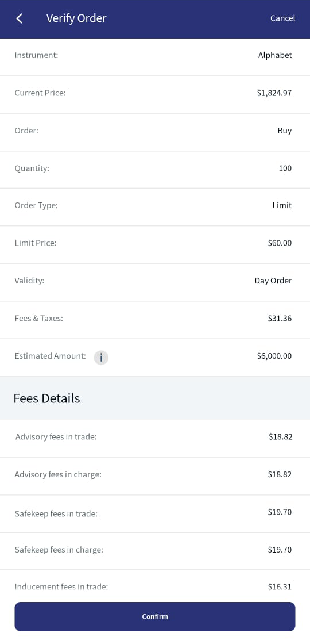Cancel the order verification
The image size is (310, 644).
click(282, 18)
